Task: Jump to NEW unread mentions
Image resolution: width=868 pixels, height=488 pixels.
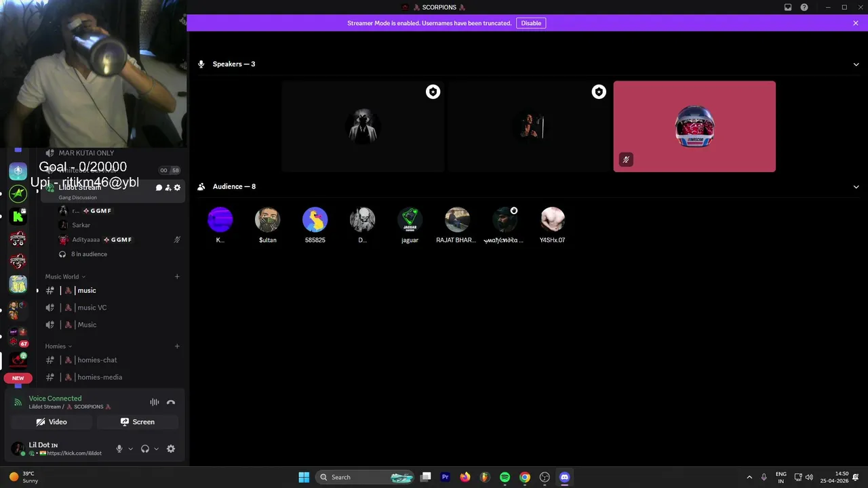Action: [x=18, y=378]
